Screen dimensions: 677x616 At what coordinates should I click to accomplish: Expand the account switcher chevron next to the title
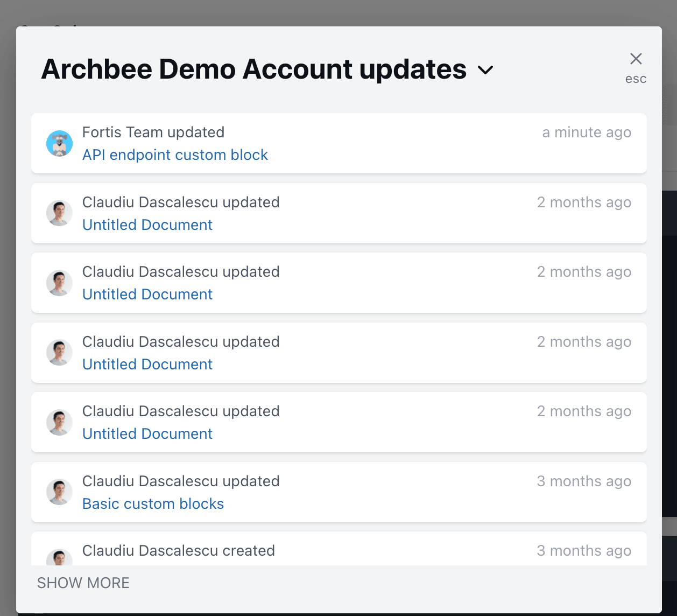[486, 70]
